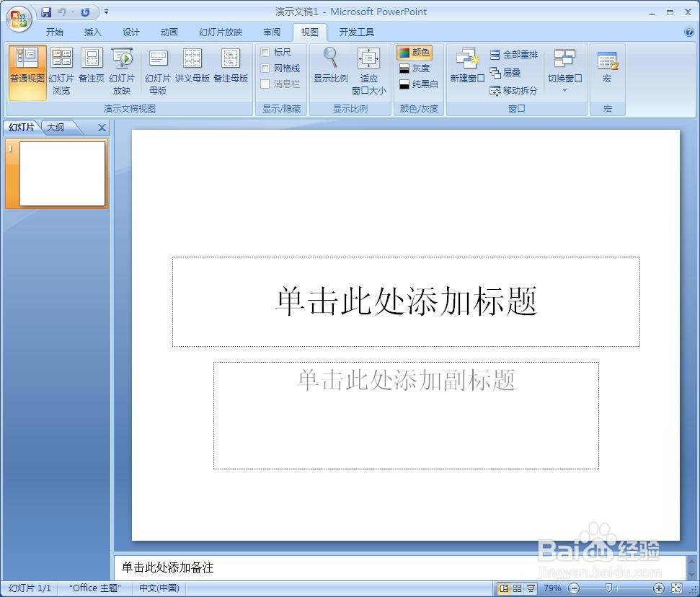Select Pure Black and White (纯黑白) mode
The height and width of the screenshot is (597, 700).
418,84
